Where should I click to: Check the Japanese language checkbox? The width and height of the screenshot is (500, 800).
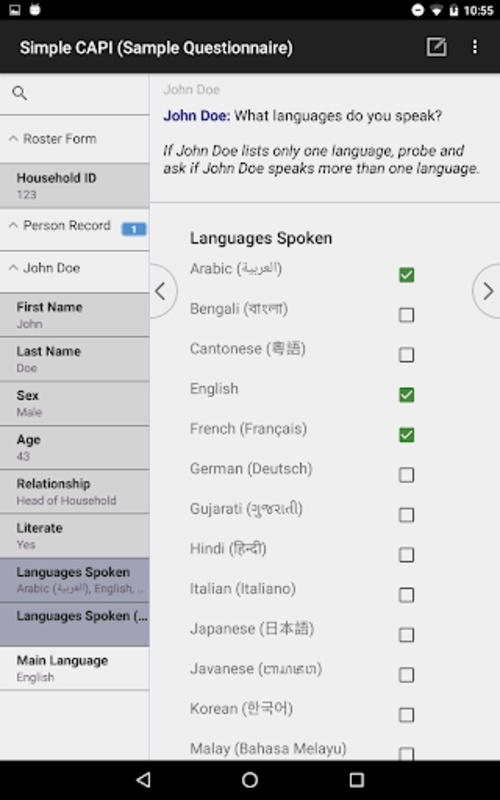pos(406,635)
